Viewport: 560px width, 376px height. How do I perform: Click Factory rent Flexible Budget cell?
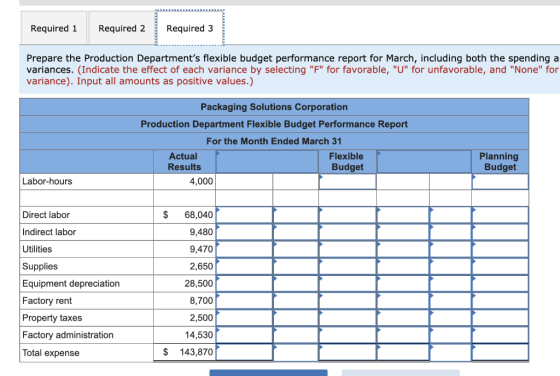pyautogui.click(x=347, y=301)
